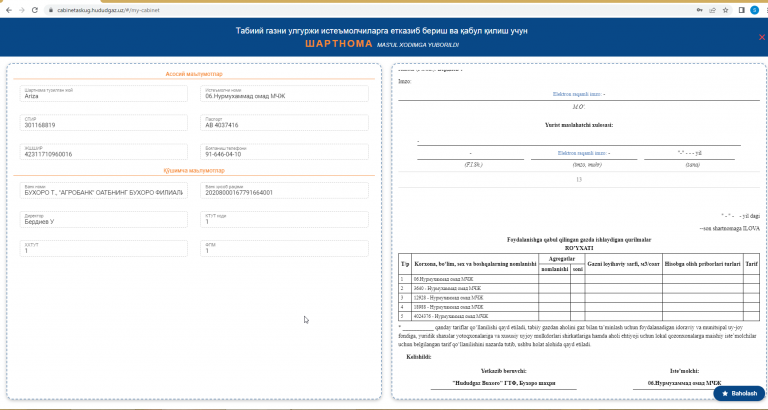Click the СТИР field showing 301168819

pos(103,122)
